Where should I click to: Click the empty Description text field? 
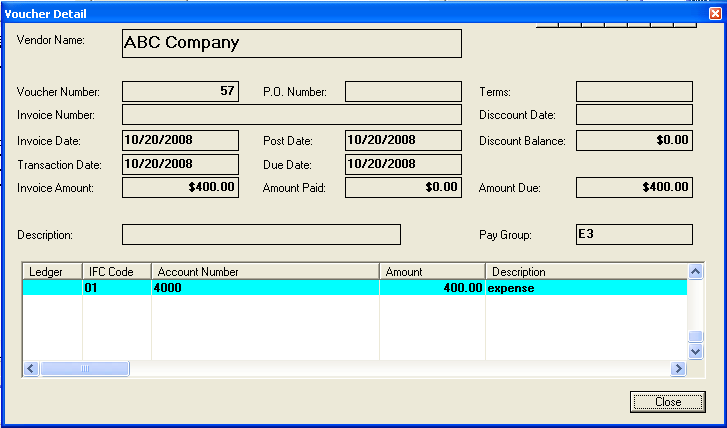tap(261, 235)
